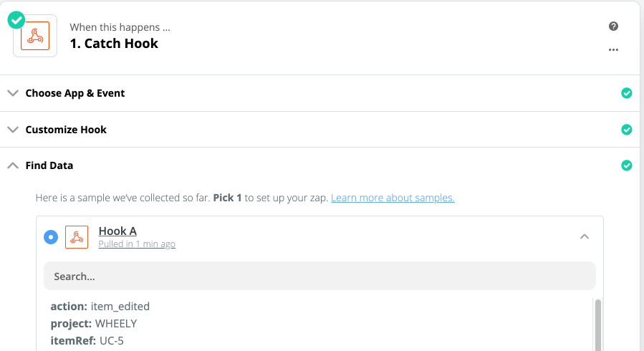Screen dimensions: 644x351
Task: Click the sample data scrollbar thumb
Action: (x=598, y=325)
